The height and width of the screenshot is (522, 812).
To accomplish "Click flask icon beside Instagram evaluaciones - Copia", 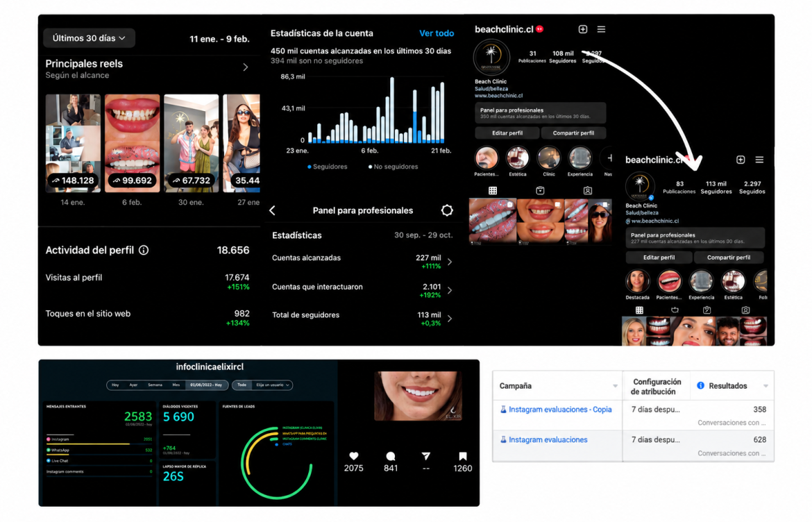I will [503, 409].
